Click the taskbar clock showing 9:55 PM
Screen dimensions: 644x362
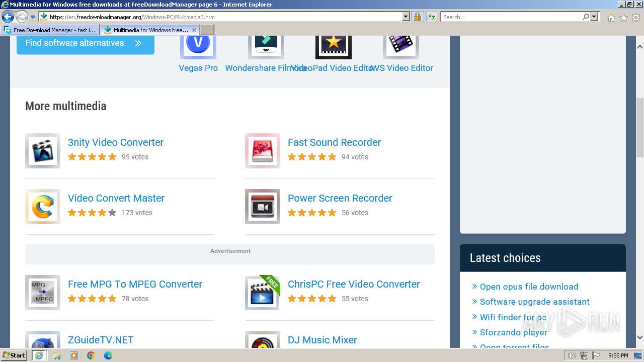click(618, 355)
